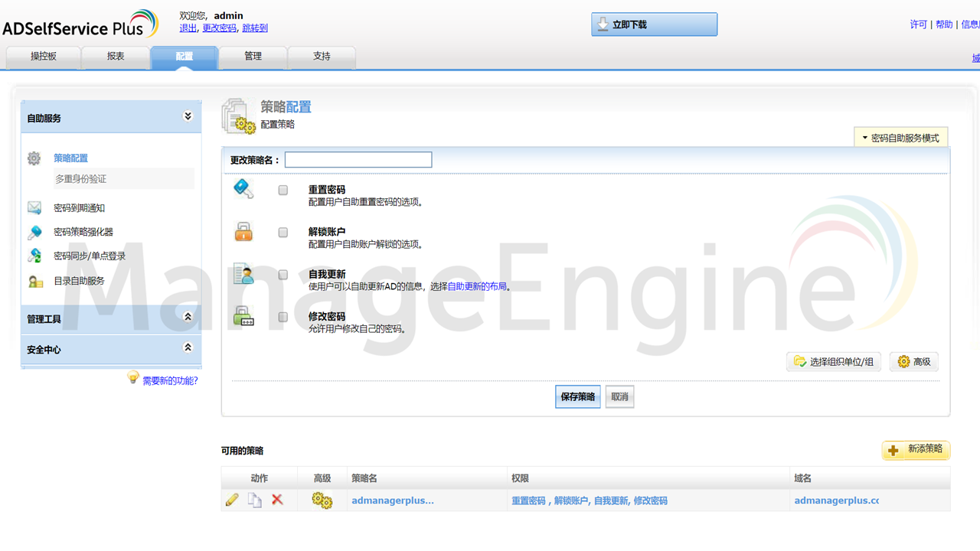980x551 pixels.
Task: Delete the admanagerplus policy using the red X icon
Action: [x=277, y=500]
